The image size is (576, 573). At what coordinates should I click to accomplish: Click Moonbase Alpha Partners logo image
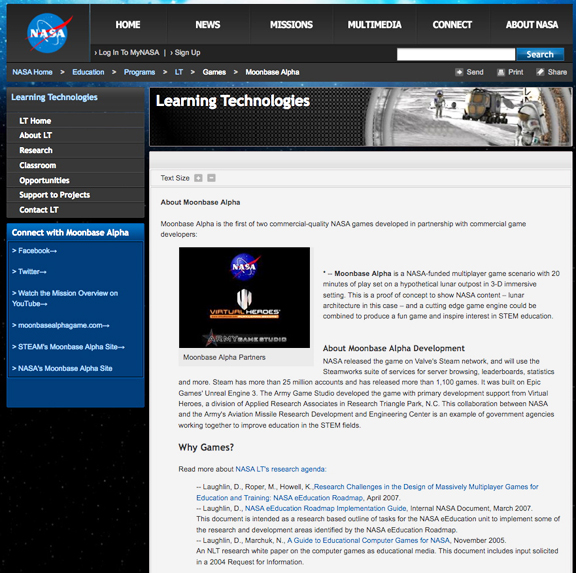(244, 298)
